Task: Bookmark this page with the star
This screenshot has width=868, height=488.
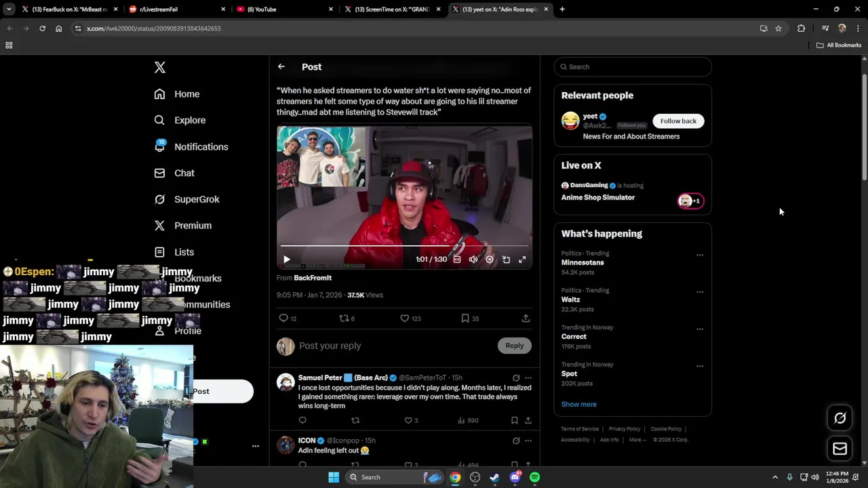Action: pos(778,28)
